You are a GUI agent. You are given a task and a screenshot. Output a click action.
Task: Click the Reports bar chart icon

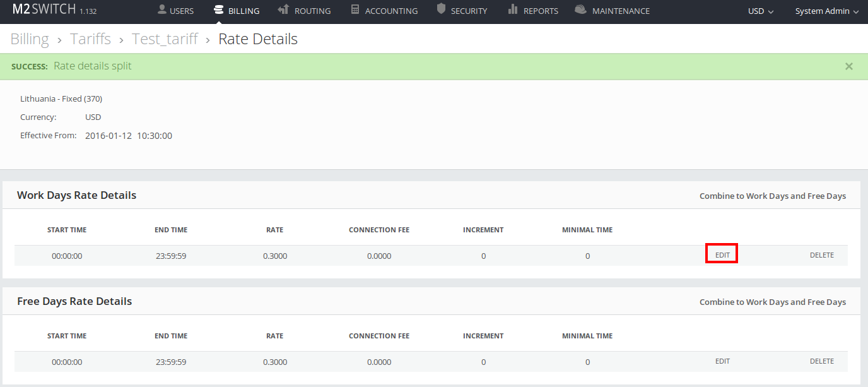point(513,9)
